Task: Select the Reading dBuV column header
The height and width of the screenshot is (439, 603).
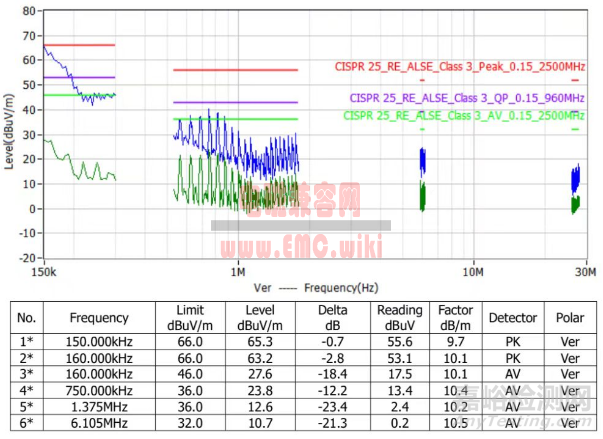Action: [399, 318]
